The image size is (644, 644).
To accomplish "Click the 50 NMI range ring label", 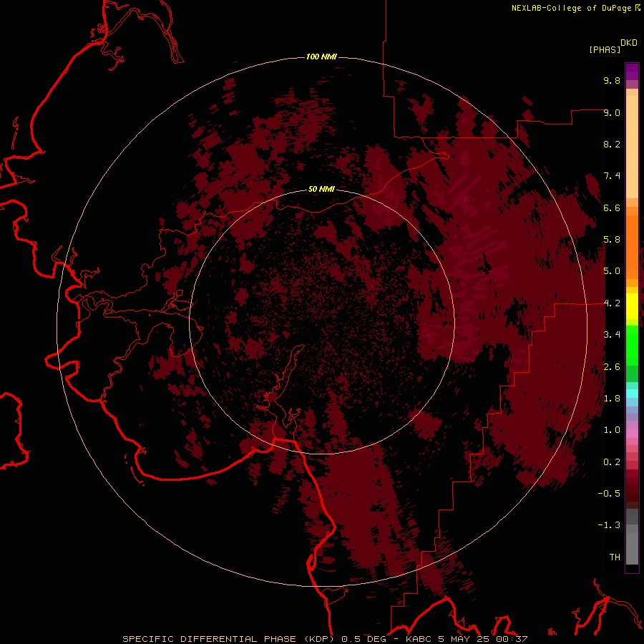I will click(x=321, y=189).
